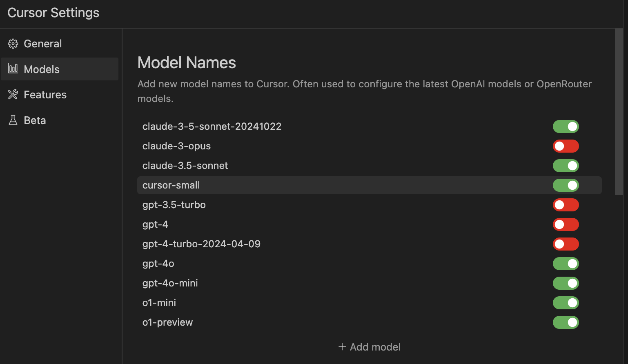Click the General gear icon
The image size is (628, 364).
coord(13,44)
